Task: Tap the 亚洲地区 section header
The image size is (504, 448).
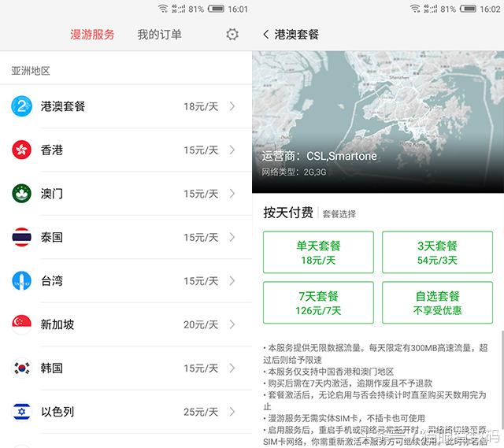Action: [31, 71]
